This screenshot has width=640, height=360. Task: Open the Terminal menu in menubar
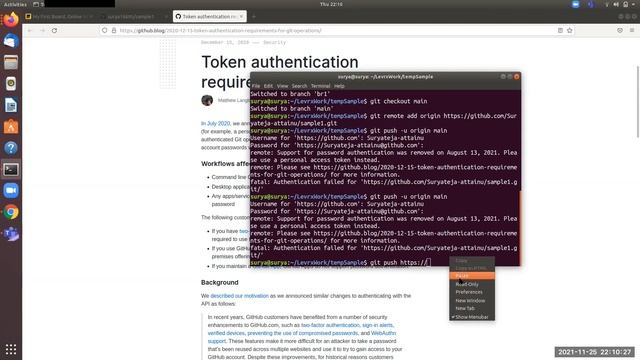[x=320, y=86]
